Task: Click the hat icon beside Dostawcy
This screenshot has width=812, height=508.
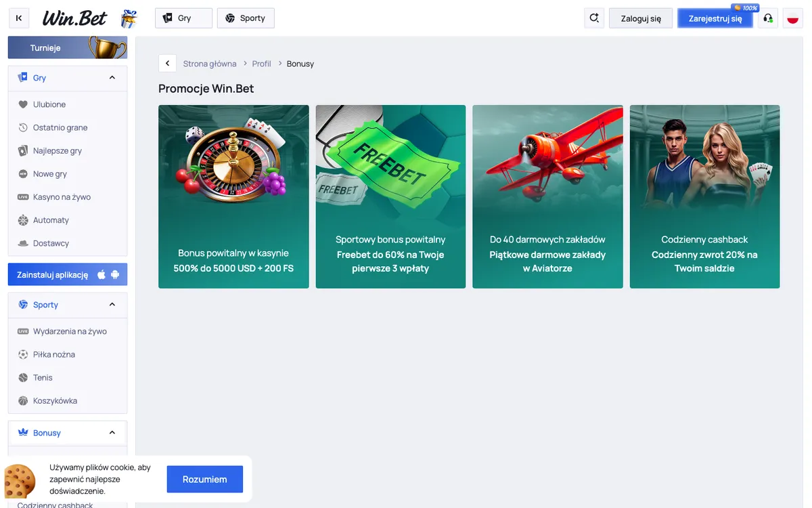Action: [23, 243]
